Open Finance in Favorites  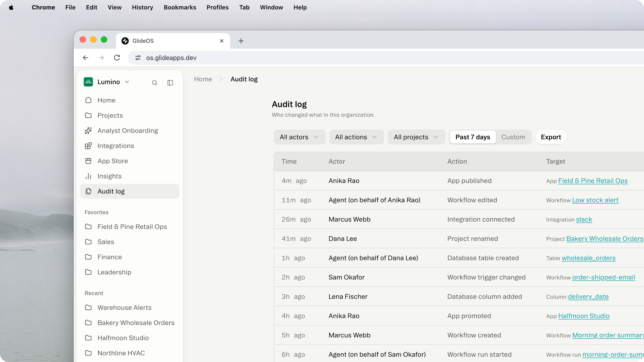tap(130, 257)
